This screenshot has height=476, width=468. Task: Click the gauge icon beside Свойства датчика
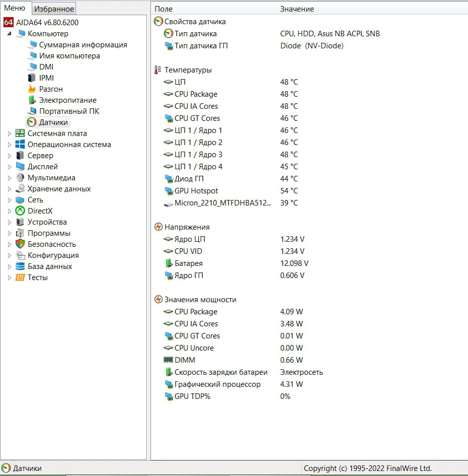coord(159,21)
